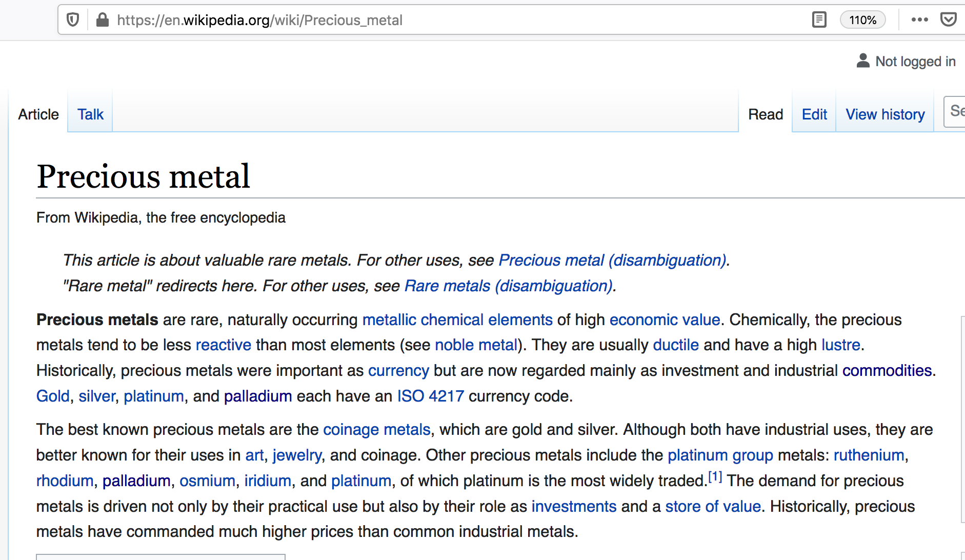Open the silver link
Viewport: 965px width, 560px height.
coord(97,396)
